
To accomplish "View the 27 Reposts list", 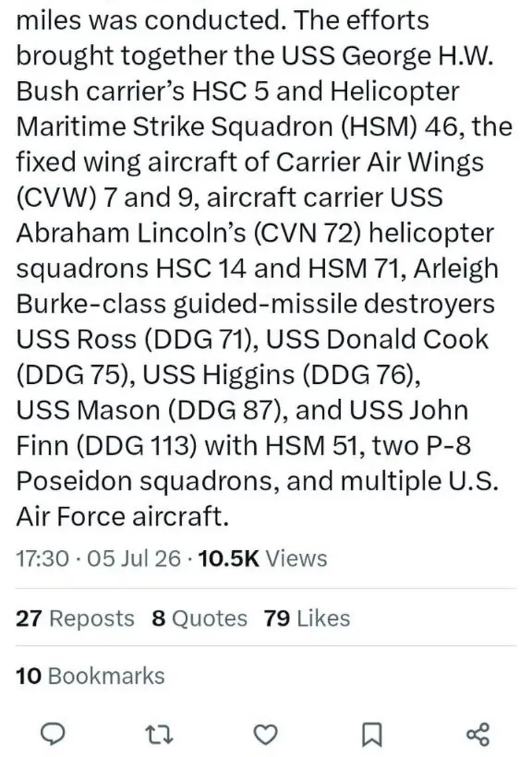I will (75, 618).
